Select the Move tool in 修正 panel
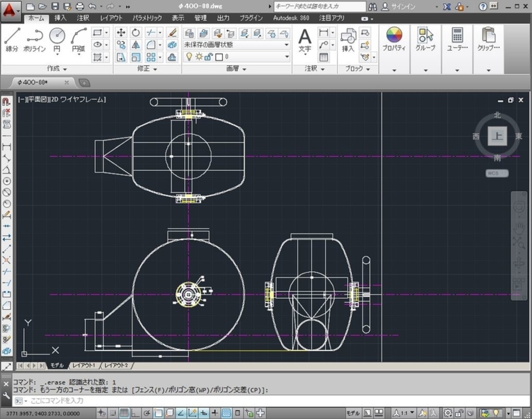 pyautogui.click(x=121, y=33)
